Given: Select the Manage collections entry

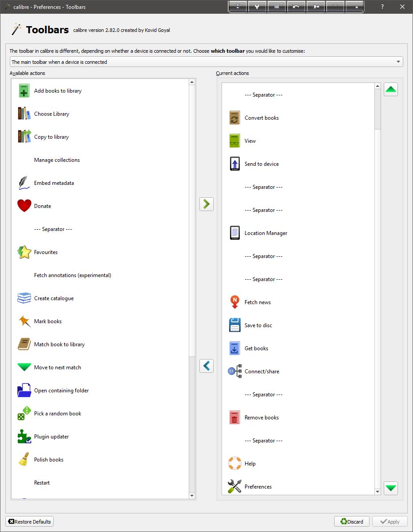Looking at the screenshot, I should coord(100,160).
